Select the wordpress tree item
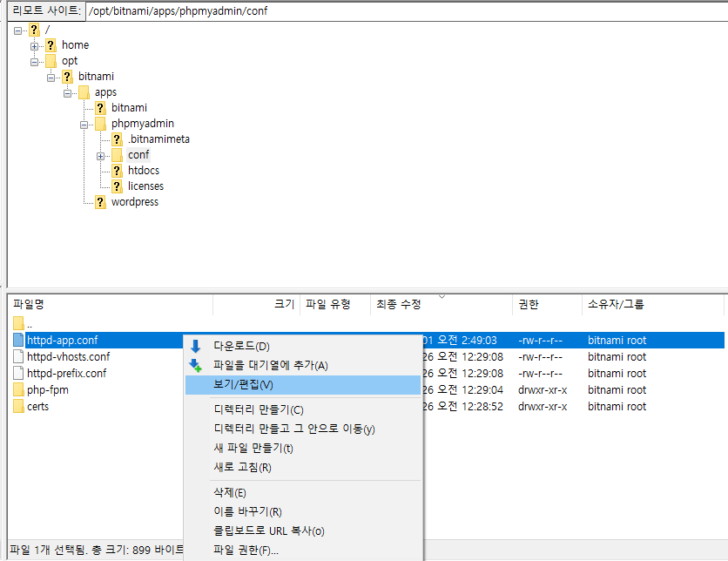728x561 pixels. [x=135, y=202]
